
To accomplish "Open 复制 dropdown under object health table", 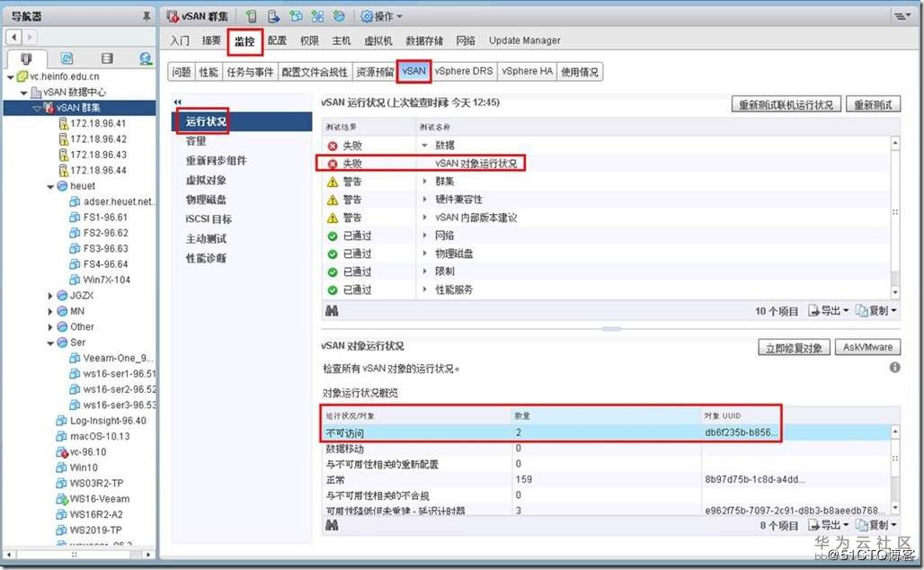I will coord(876,525).
